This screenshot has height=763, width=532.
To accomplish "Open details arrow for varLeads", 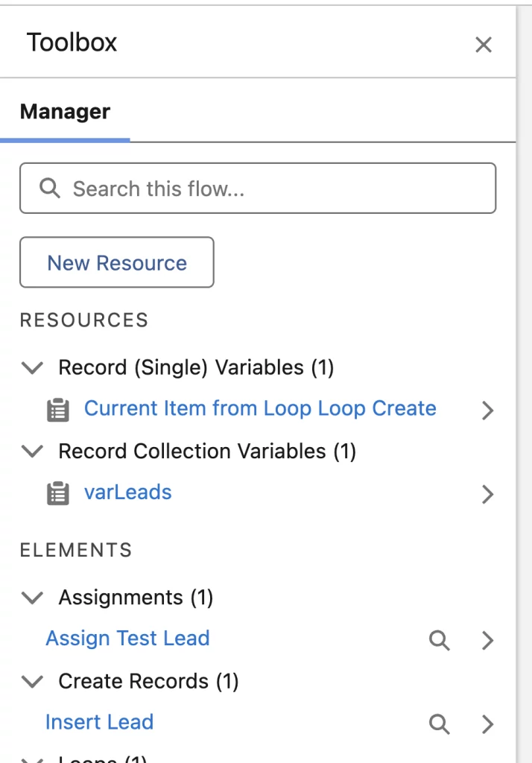I will 487,493.
